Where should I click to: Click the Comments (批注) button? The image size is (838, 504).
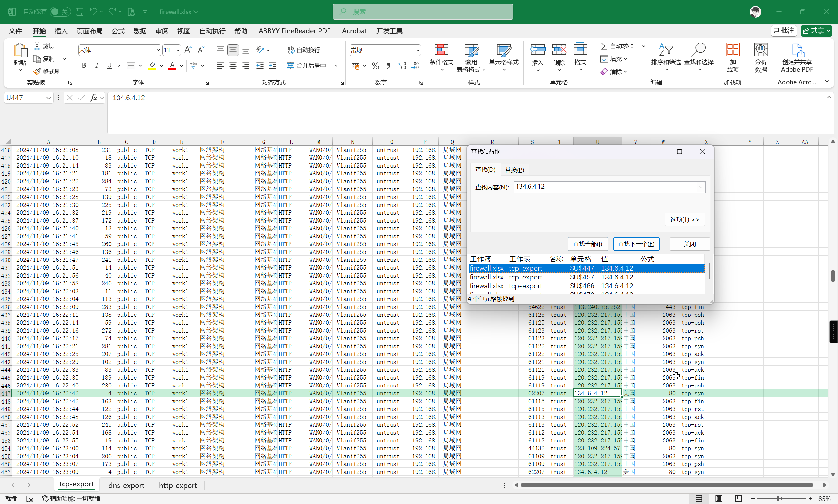[784, 31]
